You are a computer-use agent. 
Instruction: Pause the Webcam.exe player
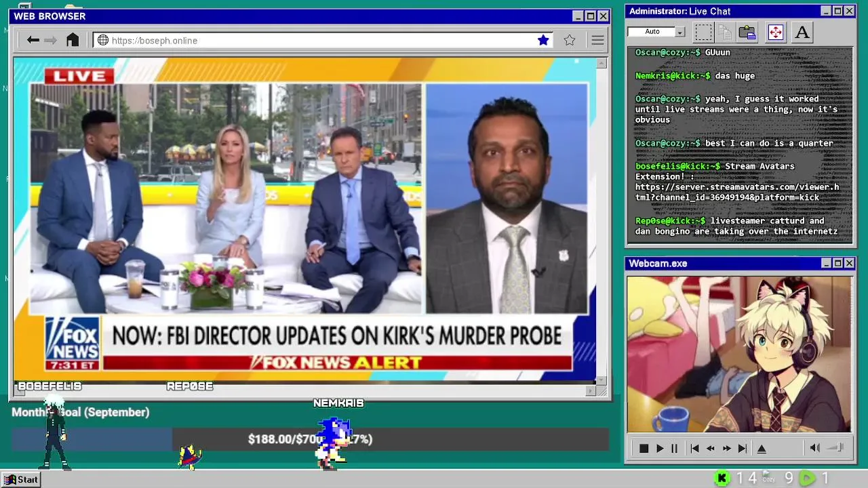click(x=674, y=448)
